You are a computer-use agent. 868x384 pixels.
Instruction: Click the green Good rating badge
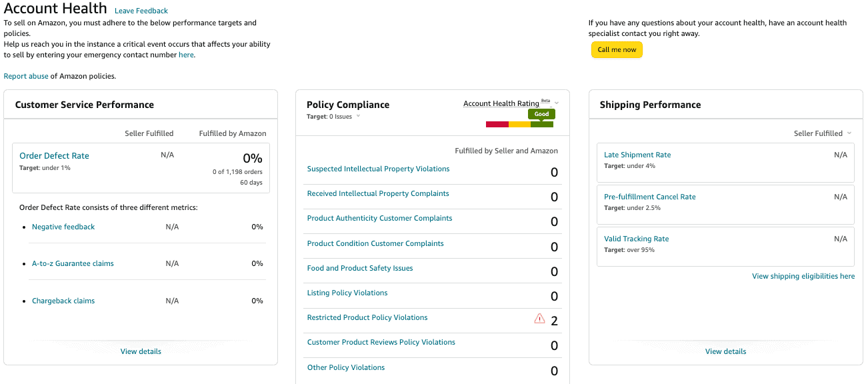[x=541, y=114]
